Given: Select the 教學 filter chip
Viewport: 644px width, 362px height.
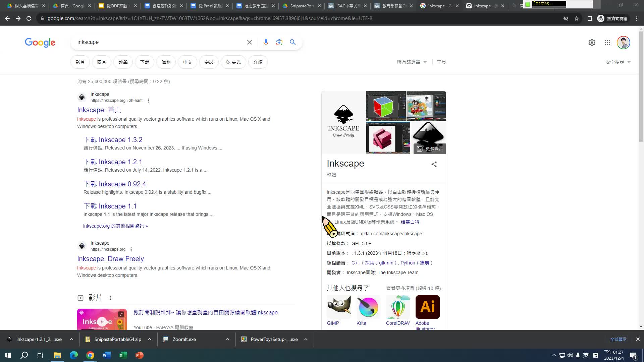Looking at the screenshot, I should point(123,62).
